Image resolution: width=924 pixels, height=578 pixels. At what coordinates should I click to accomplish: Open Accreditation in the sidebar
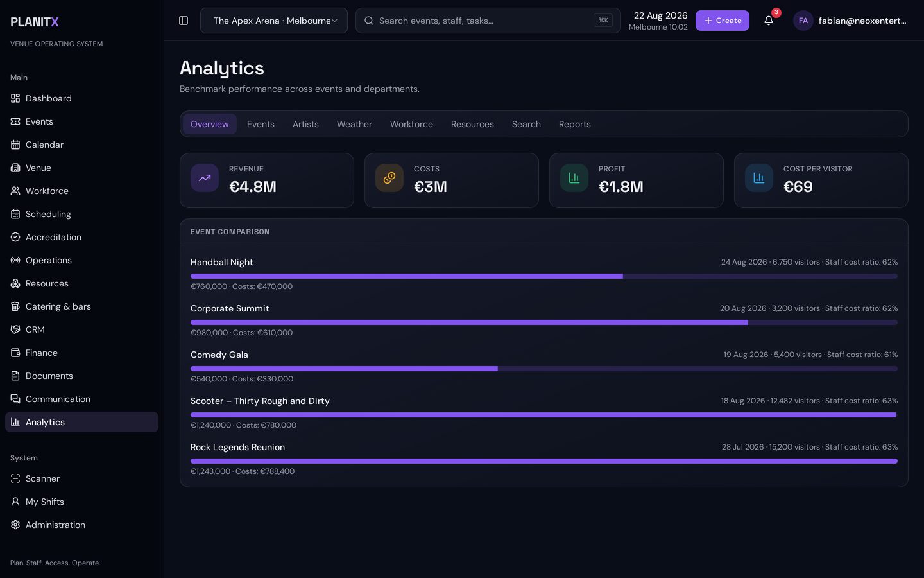[x=81, y=237]
